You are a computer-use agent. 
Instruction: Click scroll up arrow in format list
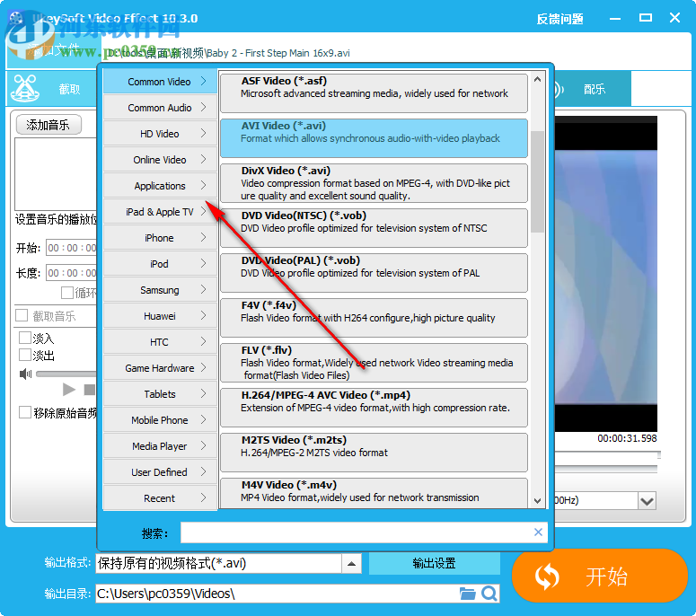[x=538, y=79]
